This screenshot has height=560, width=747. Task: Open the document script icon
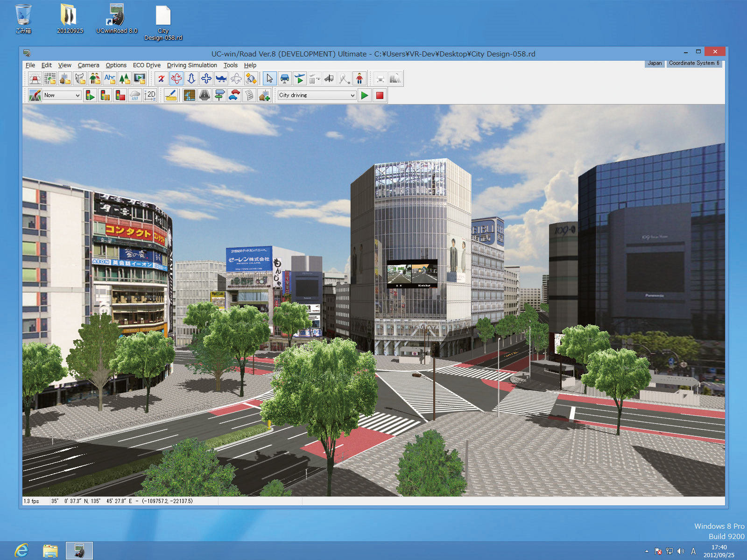click(x=249, y=95)
